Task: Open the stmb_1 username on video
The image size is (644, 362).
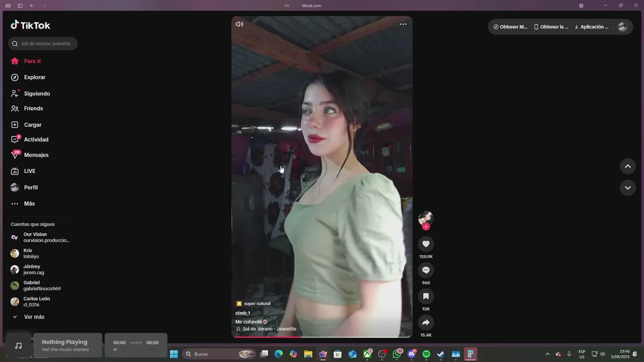Action: [x=243, y=313]
